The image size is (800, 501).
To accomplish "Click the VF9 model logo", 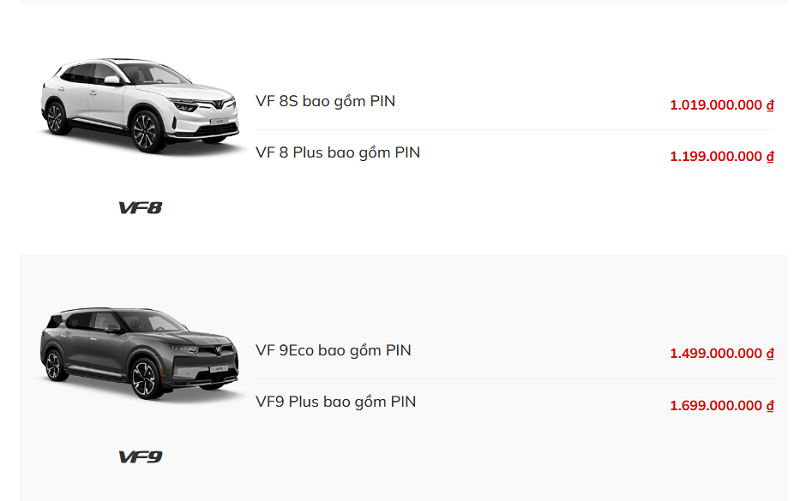I will point(140,457).
